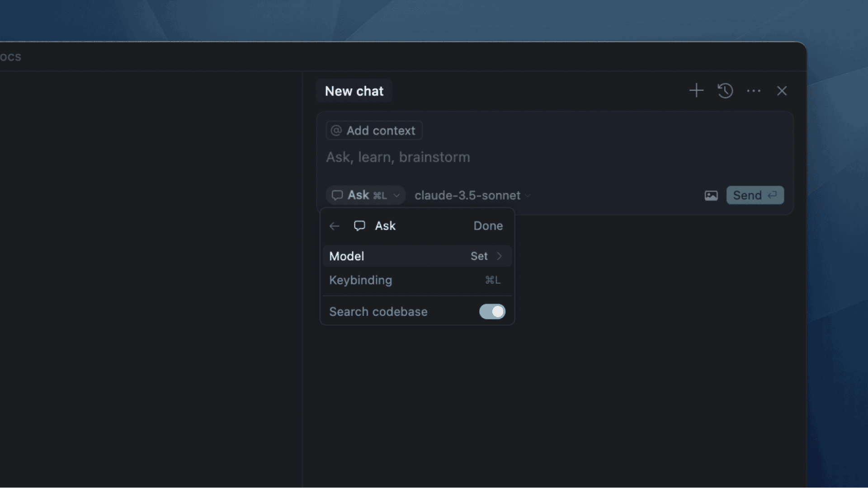Screen dimensions: 868x488
Task: Open the ellipsis overflow menu
Action: click(754, 91)
